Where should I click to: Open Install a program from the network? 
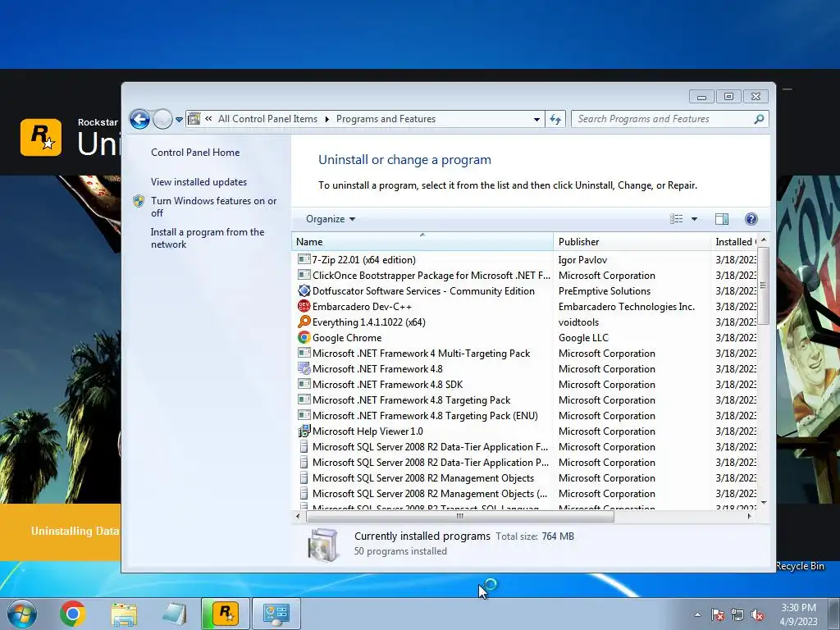point(208,238)
